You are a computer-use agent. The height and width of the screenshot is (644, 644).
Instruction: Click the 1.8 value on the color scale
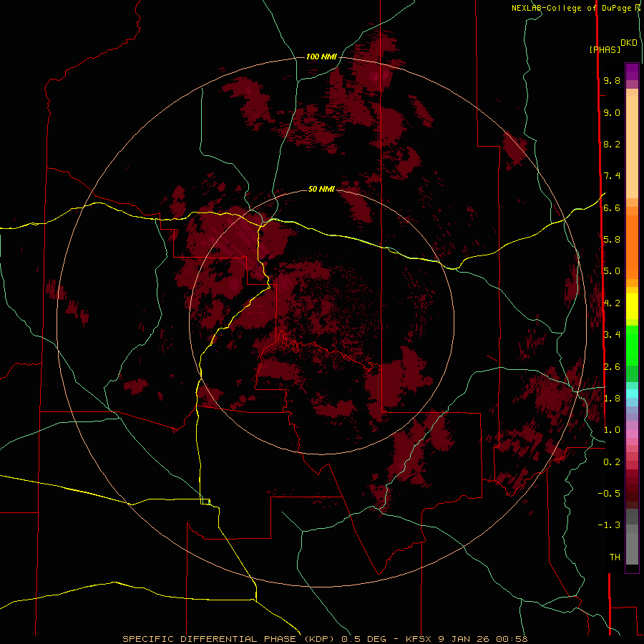click(612, 399)
